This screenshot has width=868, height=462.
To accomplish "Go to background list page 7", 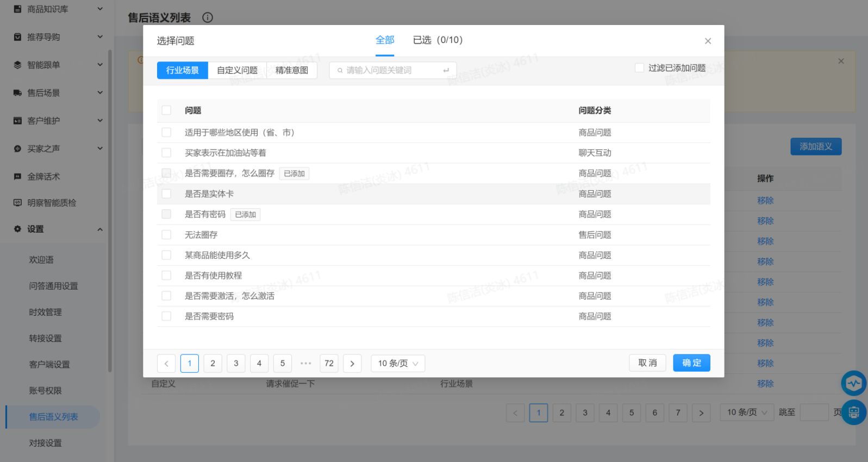I will (x=678, y=413).
